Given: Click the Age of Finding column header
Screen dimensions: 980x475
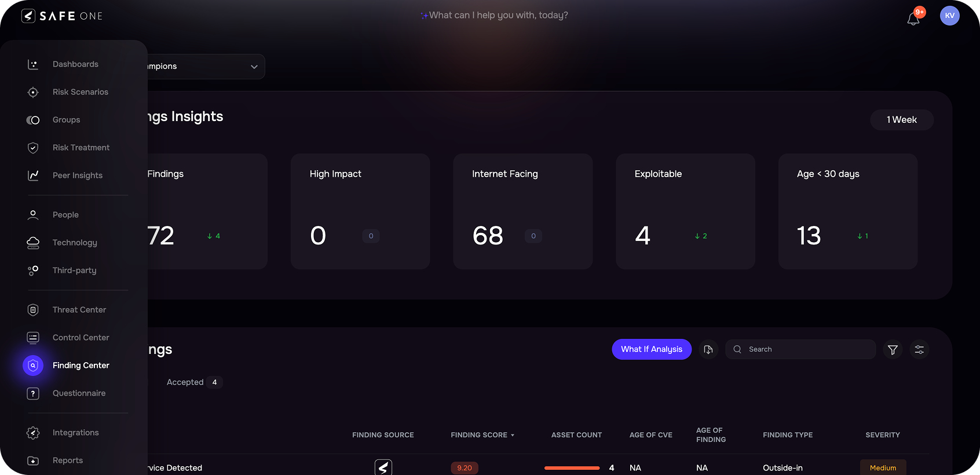Looking at the screenshot, I should (711, 435).
